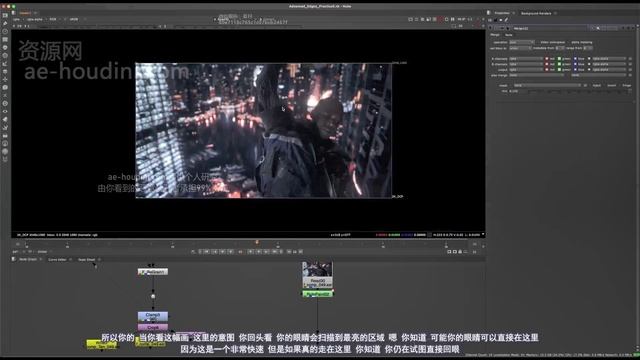
Task: Open the viewer rgba channel dropdown
Action: [x=19, y=19]
